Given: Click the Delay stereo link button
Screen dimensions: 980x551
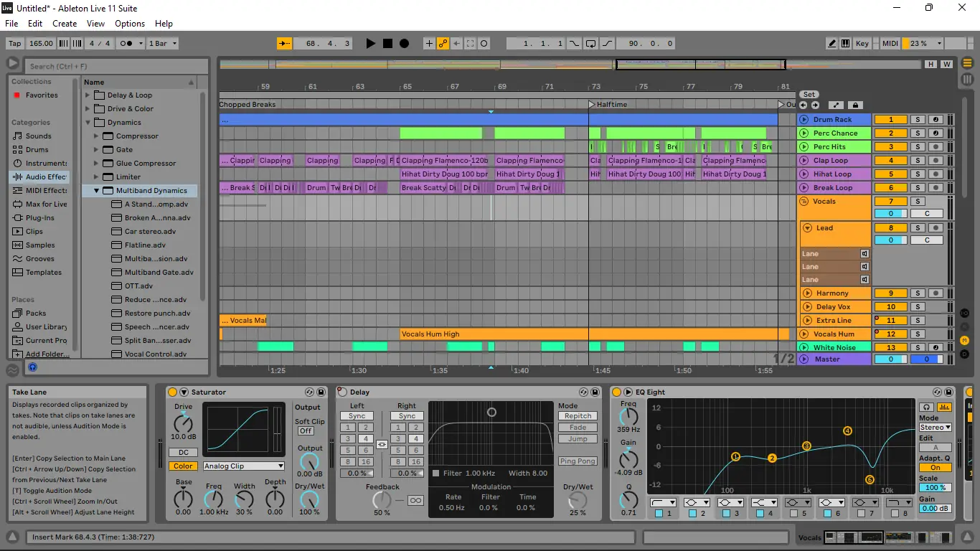Looking at the screenshot, I should click(x=382, y=445).
